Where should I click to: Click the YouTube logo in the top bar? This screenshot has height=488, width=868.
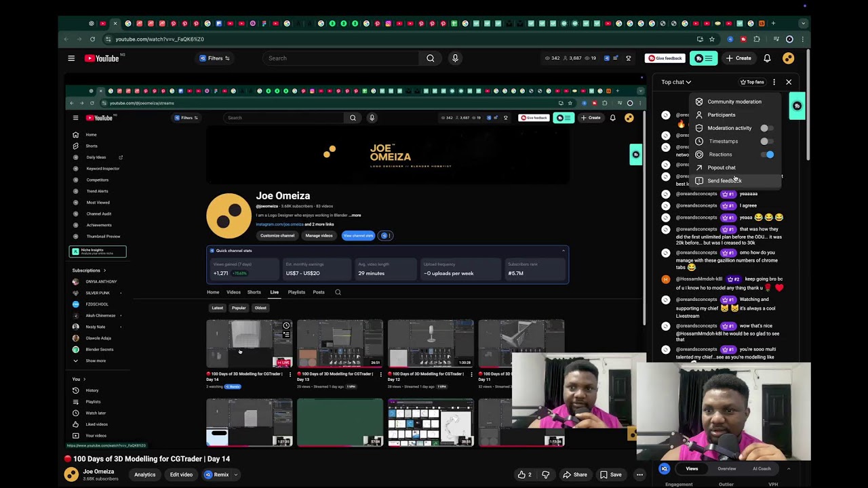click(x=102, y=58)
